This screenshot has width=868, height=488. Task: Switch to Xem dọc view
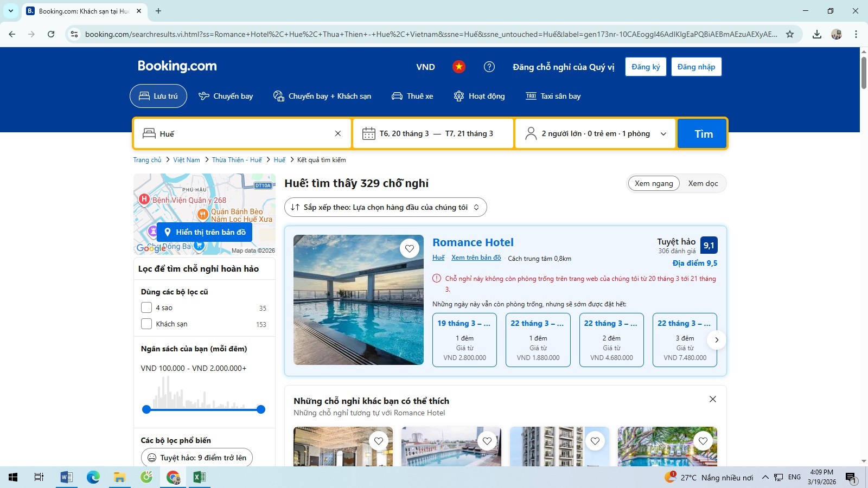[703, 183]
